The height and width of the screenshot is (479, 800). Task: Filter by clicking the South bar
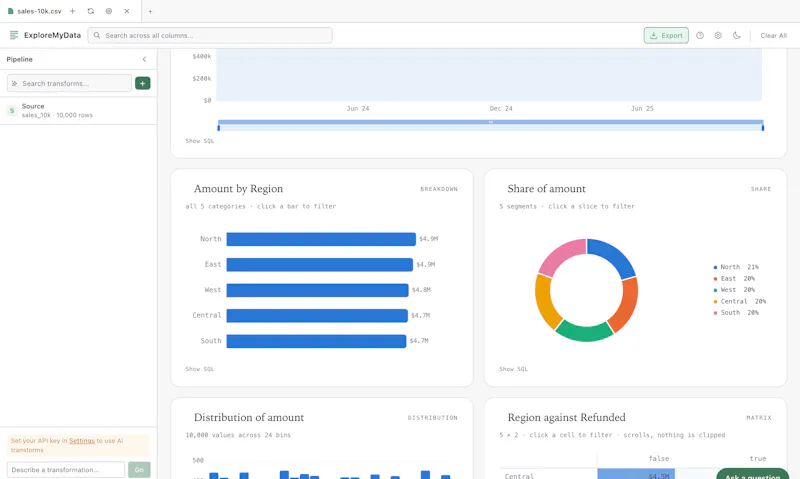point(316,341)
